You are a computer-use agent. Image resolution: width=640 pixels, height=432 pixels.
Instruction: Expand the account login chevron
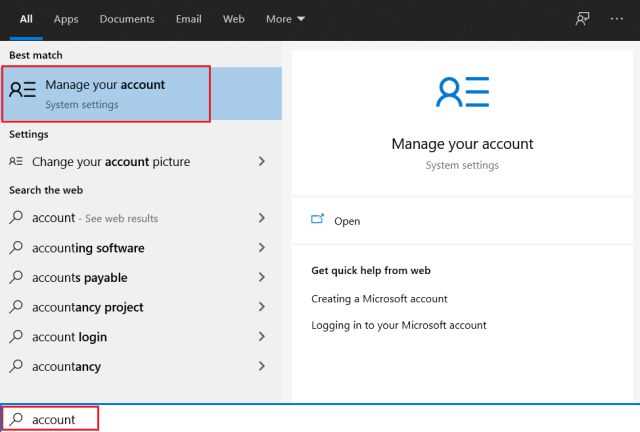point(261,336)
